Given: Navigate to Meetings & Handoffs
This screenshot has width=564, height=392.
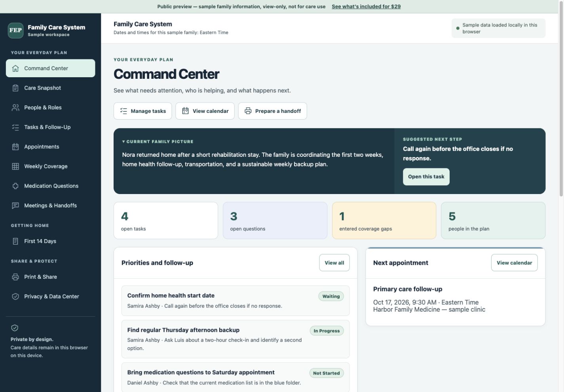Looking at the screenshot, I should coord(50,206).
